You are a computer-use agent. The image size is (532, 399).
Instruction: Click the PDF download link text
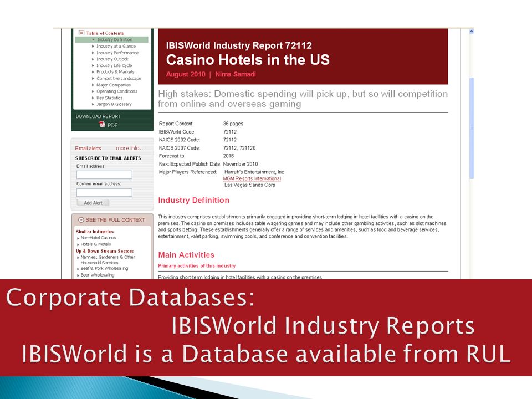click(112, 125)
